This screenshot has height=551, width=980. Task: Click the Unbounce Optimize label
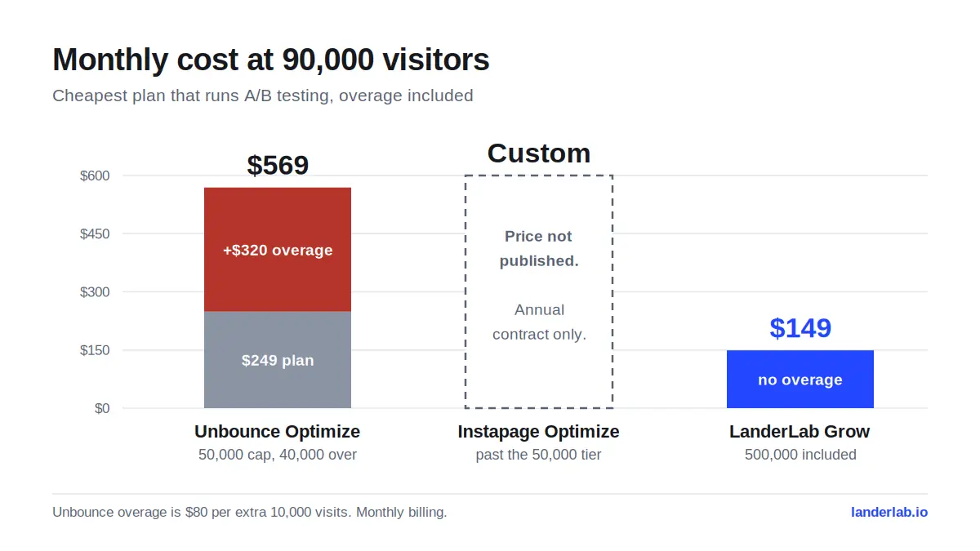278,431
